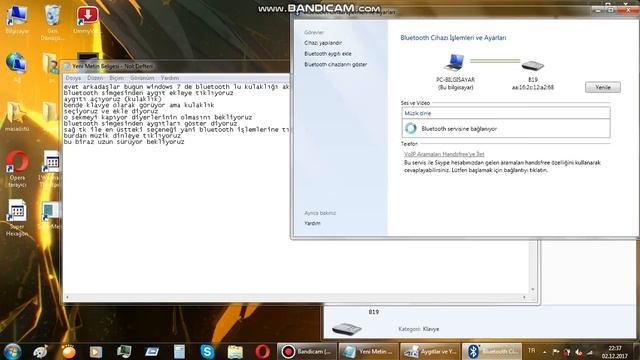Select the 819 device icon in Bluetooth window
The height and width of the screenshot is (360, 640).
point(532,65)
